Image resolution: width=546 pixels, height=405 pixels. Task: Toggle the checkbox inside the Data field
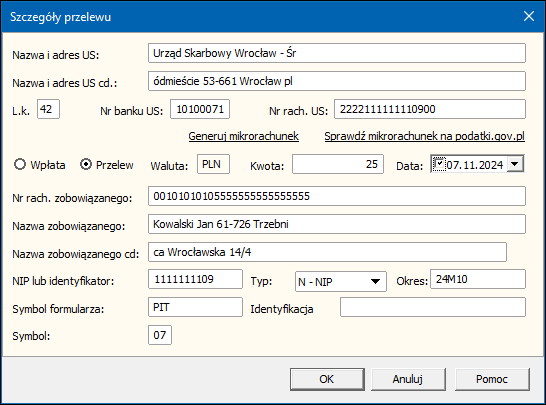point(439,164)
